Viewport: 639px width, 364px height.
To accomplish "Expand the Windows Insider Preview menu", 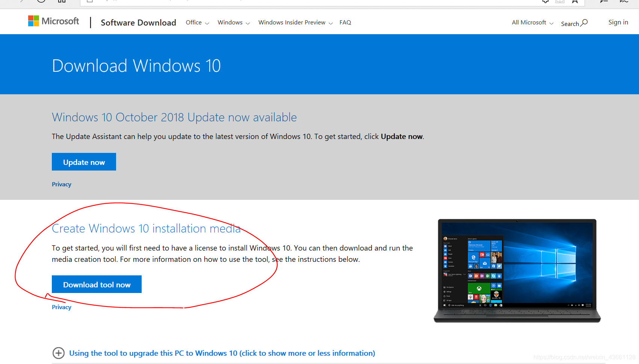I will (295, 23).
